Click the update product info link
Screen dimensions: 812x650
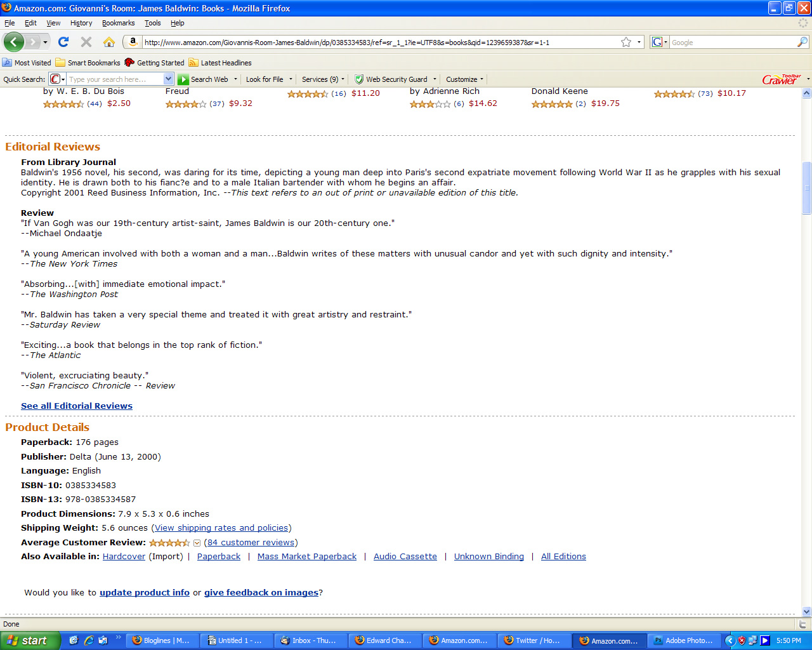[x=145, y=592]
